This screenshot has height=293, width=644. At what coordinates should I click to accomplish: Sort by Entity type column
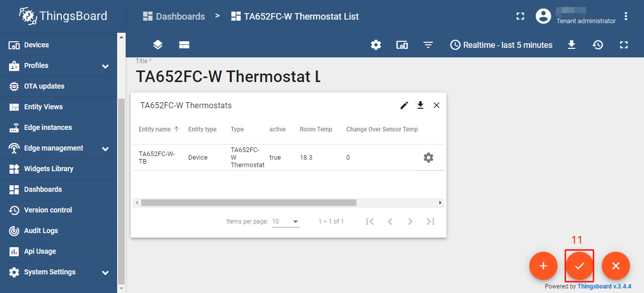[203, 129]
